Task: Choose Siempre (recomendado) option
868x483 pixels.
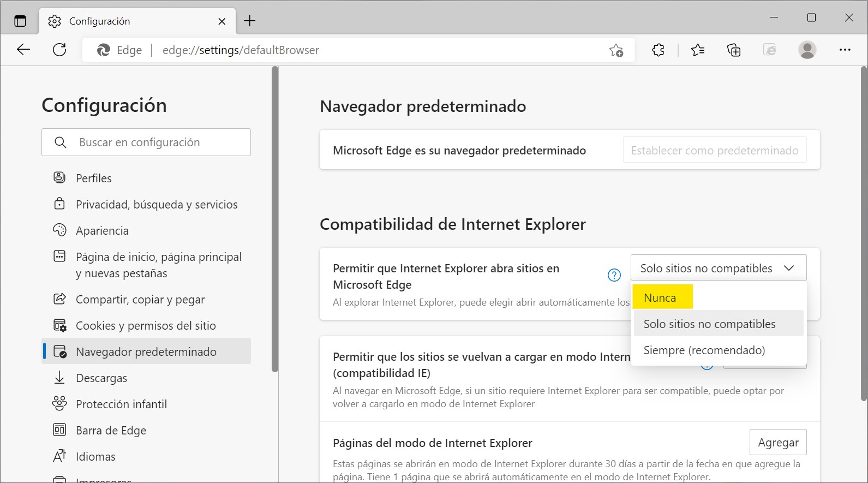Action: (719, 350)
